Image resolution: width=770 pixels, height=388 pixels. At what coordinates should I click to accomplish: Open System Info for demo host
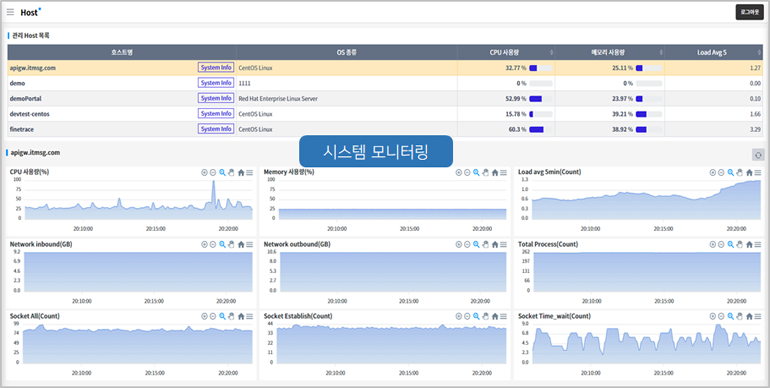[x=216, y=83]
